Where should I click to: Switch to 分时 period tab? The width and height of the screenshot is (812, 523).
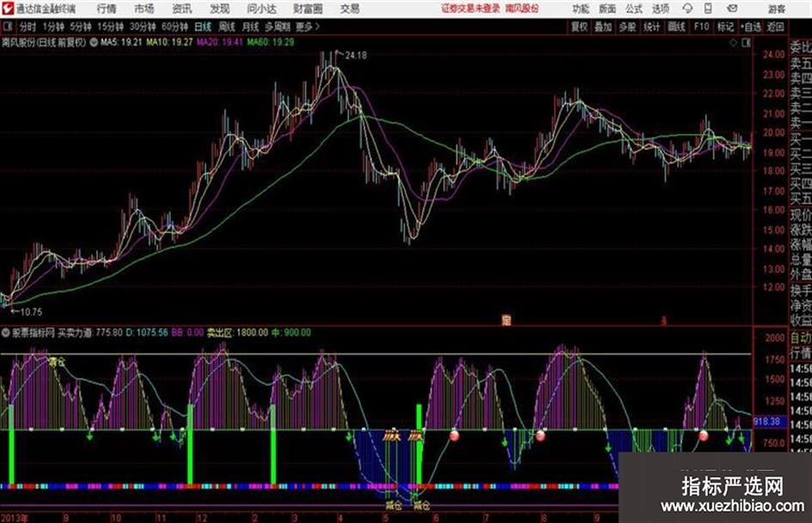[x=28, y=27]
